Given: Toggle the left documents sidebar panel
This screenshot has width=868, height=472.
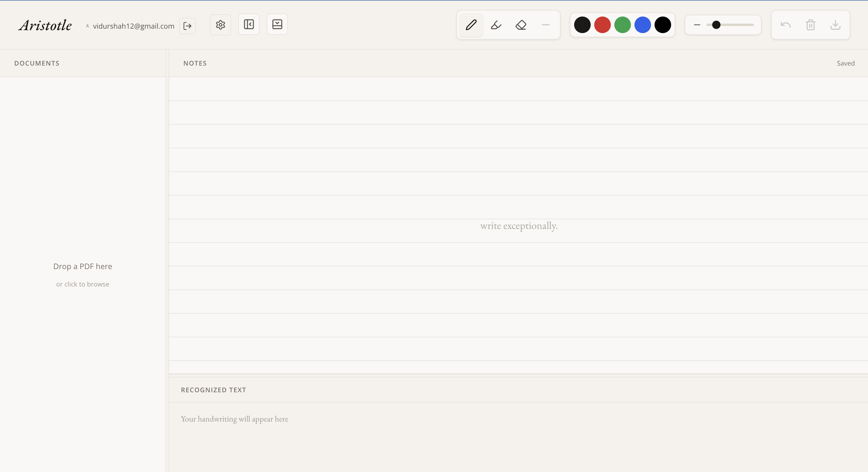Looking at the screenshot, I should click(249, 24).
